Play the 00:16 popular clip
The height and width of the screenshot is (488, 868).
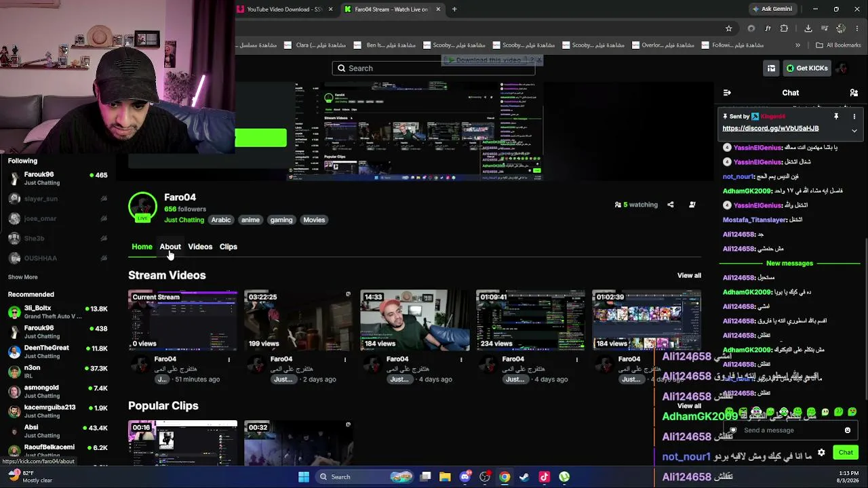pyautogui.click(x=182, y=443)
